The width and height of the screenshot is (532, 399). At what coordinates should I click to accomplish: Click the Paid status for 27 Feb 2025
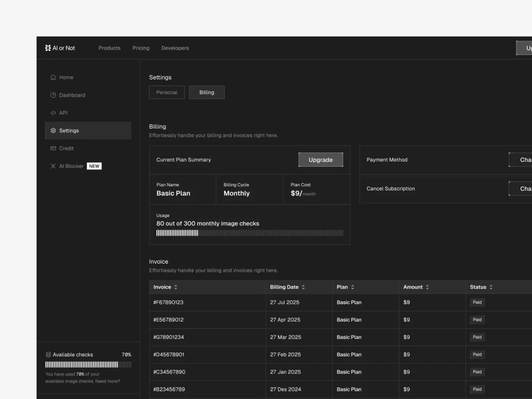477,355
